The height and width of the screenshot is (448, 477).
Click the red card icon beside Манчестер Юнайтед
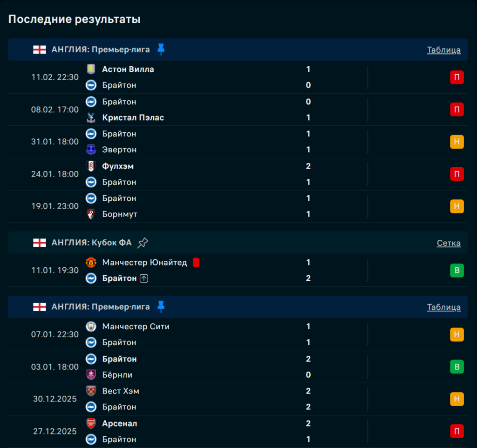pos(196,263)
